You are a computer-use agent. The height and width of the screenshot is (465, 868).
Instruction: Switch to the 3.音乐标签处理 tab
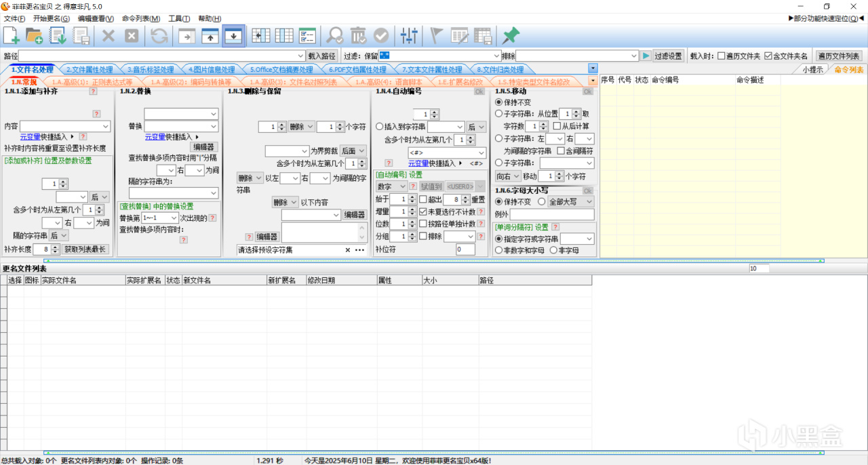pos(150,69)
